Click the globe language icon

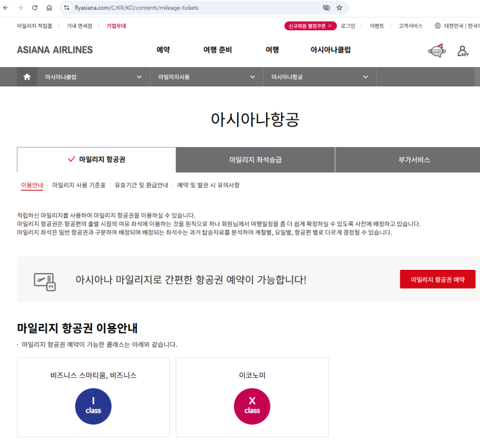(x=438, y=26)
